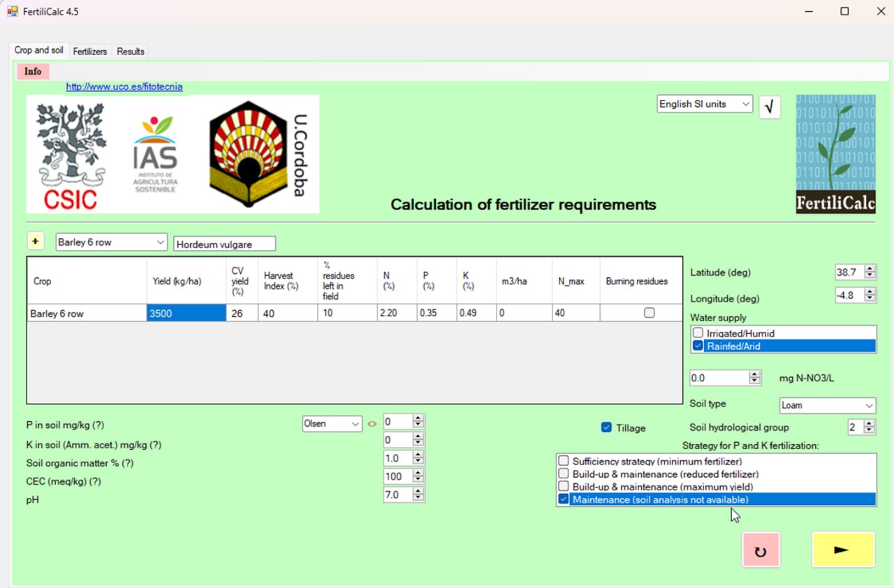Click the CV yield cell showing 26
The height and width of the screenshot is (588, 894).
pos(242,313)
